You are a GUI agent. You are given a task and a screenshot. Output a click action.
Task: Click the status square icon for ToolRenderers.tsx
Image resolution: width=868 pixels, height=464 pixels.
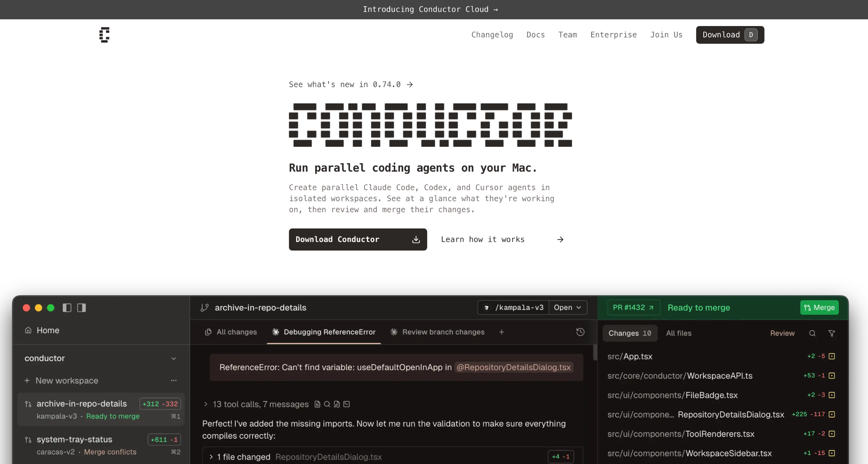point(832,434)
